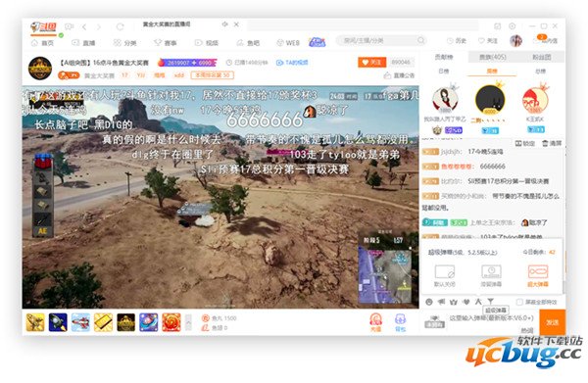This screenshot has height=383, width=588.
Task: Click the colorful promo badge next to WEB
Action: click(x=317, y=42)
